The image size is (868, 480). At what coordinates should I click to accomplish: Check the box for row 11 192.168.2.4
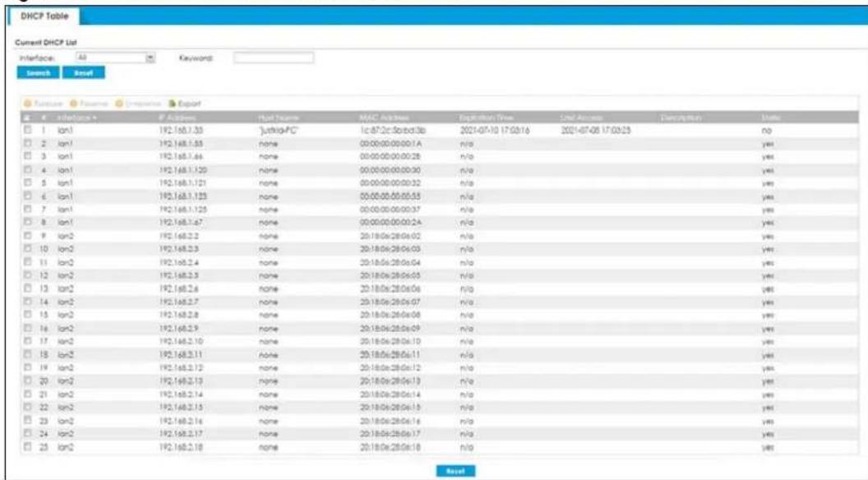coord(28,262)
